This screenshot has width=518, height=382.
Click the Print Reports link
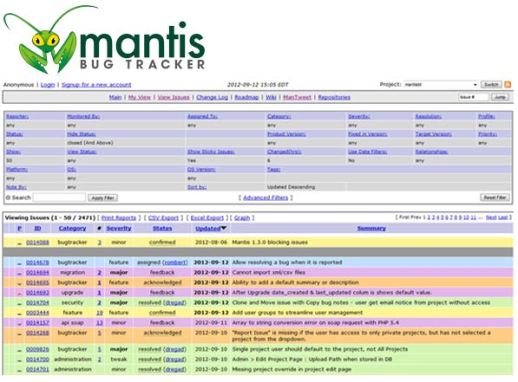pos(119,218)
